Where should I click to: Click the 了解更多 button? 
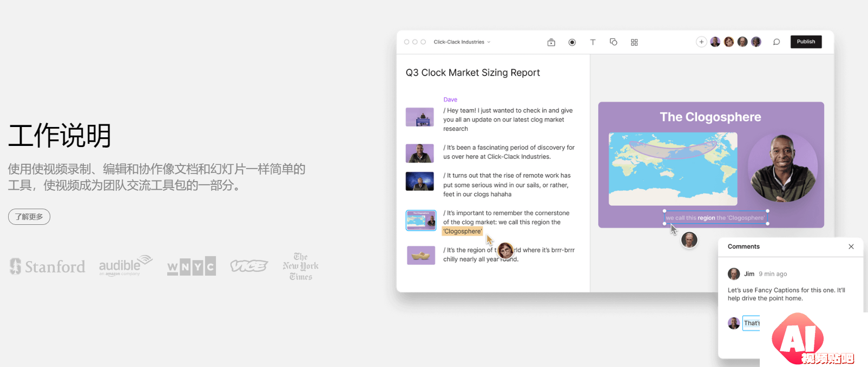click(x=29, y=217)
